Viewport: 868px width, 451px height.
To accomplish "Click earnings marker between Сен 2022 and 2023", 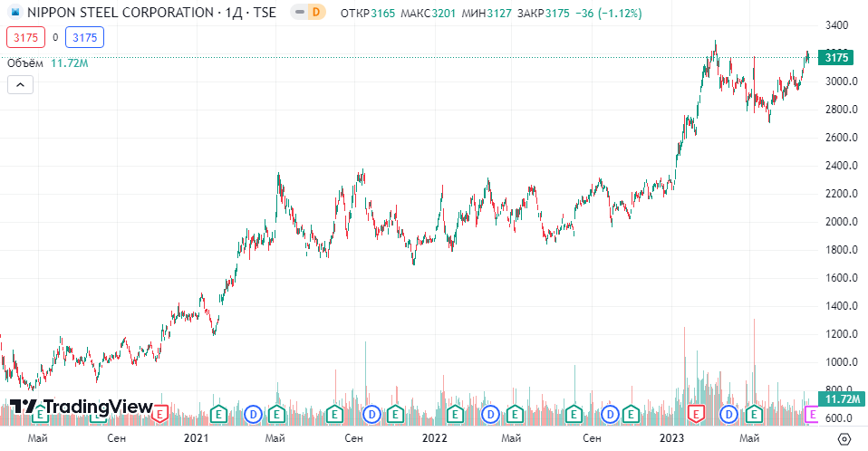I will (632, 413).
